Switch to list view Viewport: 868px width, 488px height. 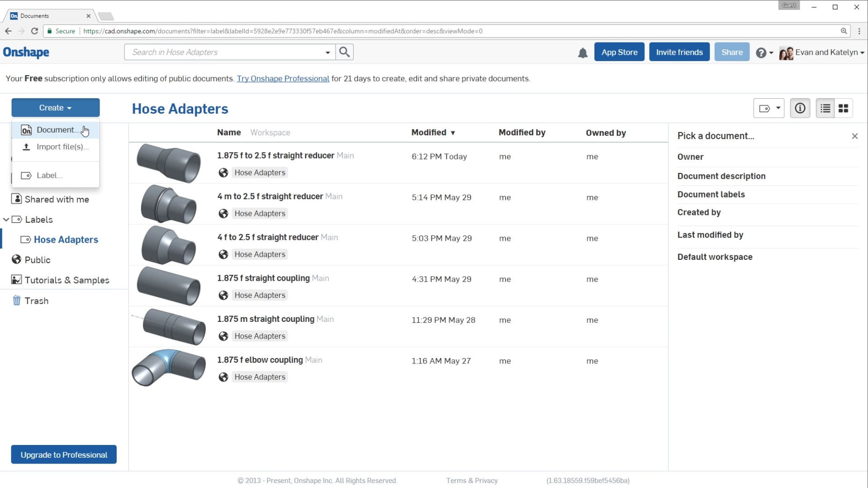tap(825, 108)
